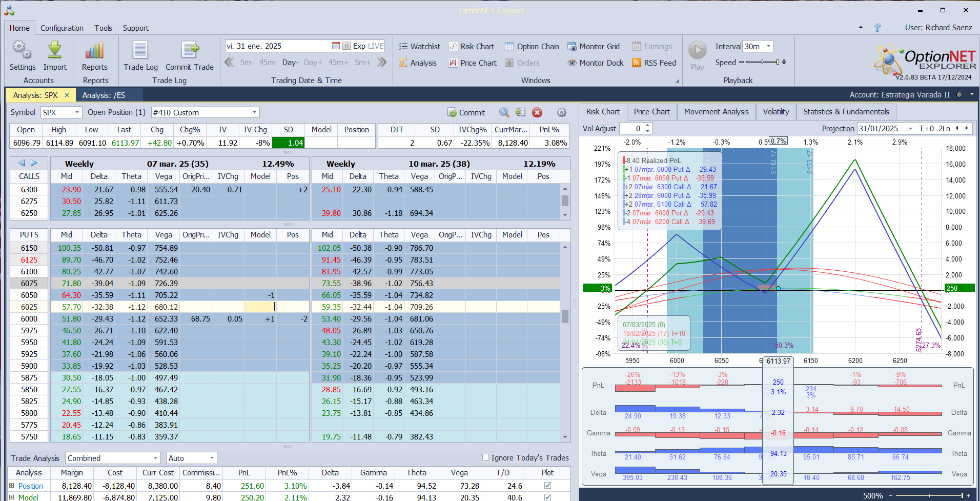980x501 pixels.
Task: Open the RSS Feed window
Action: [654, 63]
